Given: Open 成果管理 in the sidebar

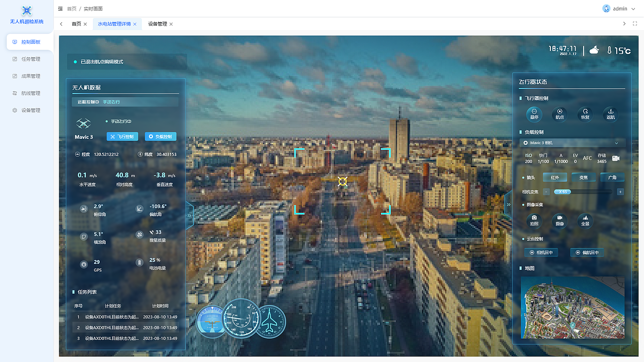Looking at the screenshot, I should click(27, 76).
